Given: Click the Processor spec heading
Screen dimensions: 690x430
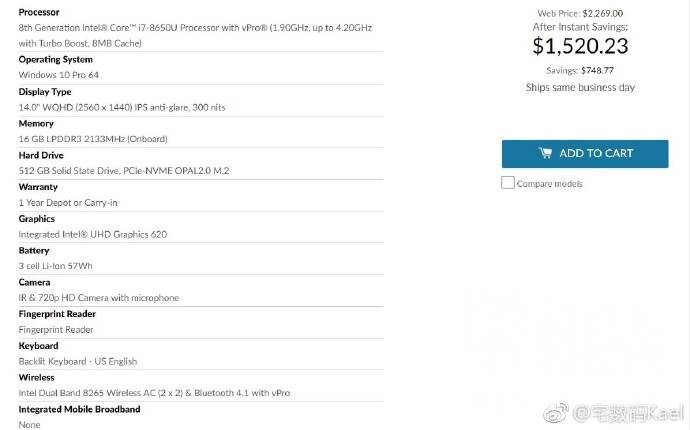Looking at the screenshot, I should tap(39, 12).
